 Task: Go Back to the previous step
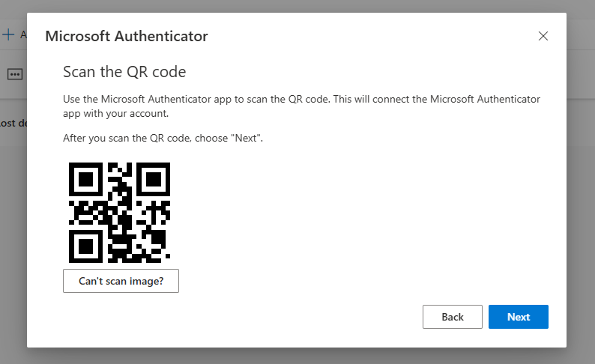[452, 317]
